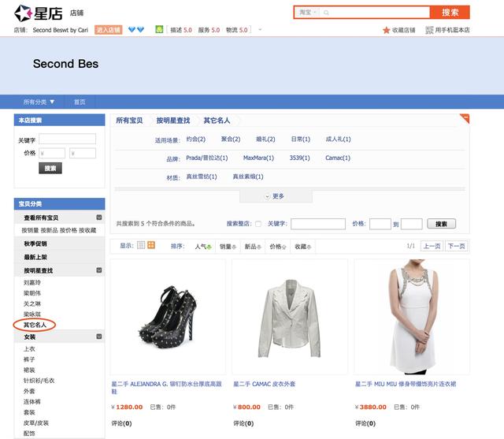This screenshot has width=504, height=439.
Task: Select 其它名人 in sidebar
Action: 35,325
